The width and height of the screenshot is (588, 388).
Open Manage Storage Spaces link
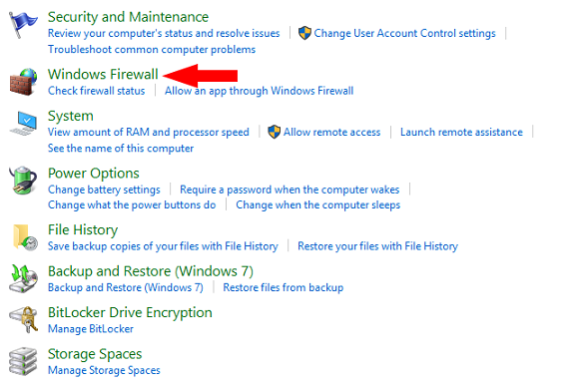(104, 370)
